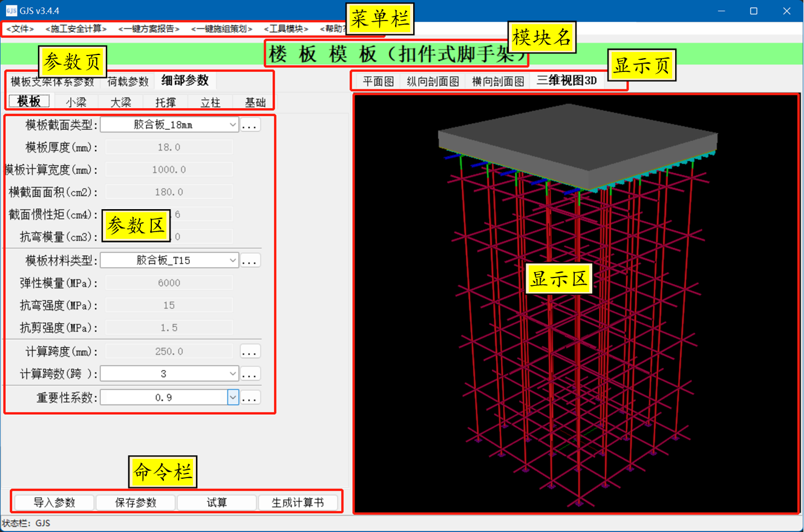Image resolution: width=804 pixels, height=532 pixels.
Task: Click the ... button beside 模板材料类型
Action: tap(250, 261)
